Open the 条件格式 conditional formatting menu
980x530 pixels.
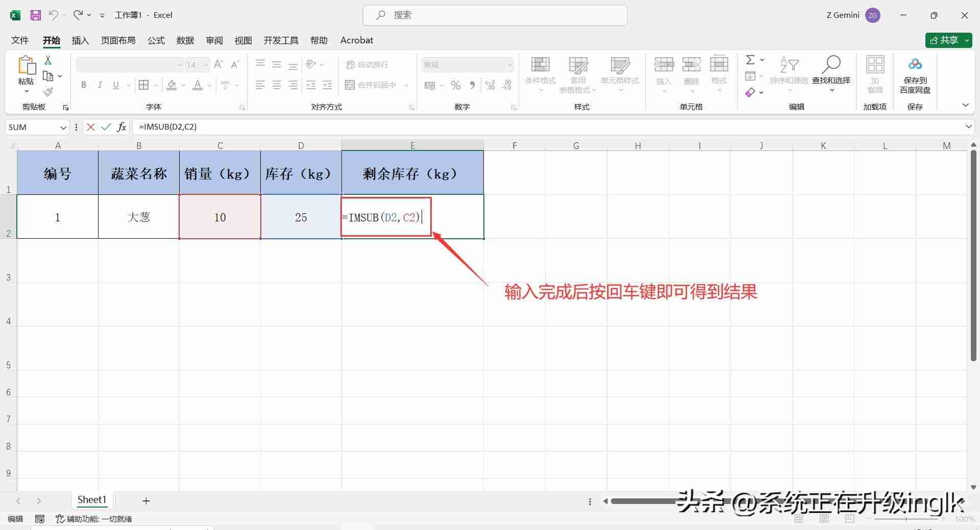(x=540, y=74)
